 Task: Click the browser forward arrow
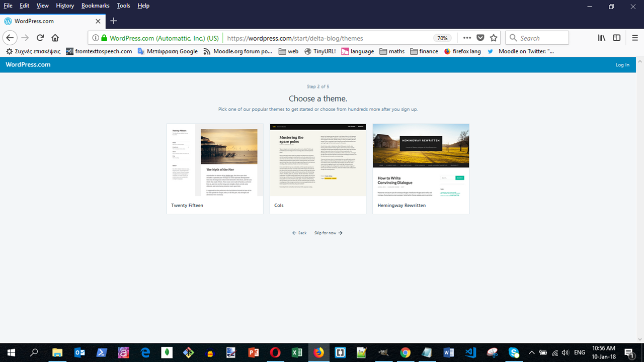(25, 38)
